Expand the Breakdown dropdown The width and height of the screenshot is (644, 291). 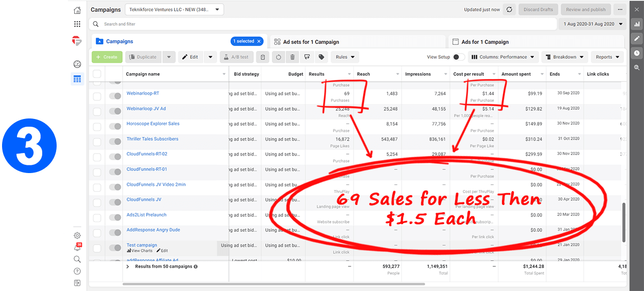(x=565, y=57)
